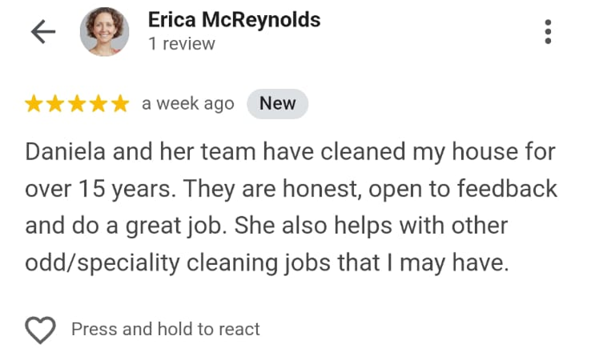Click the first yellow rating star
Viewport: 591px width, 364px height.
coord(34,103)
